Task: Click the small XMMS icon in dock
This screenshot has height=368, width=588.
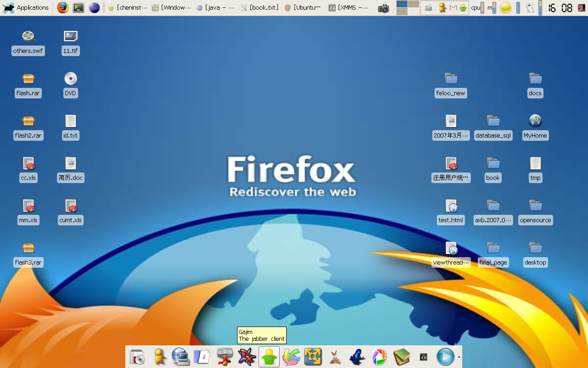Action: (424, 357)
